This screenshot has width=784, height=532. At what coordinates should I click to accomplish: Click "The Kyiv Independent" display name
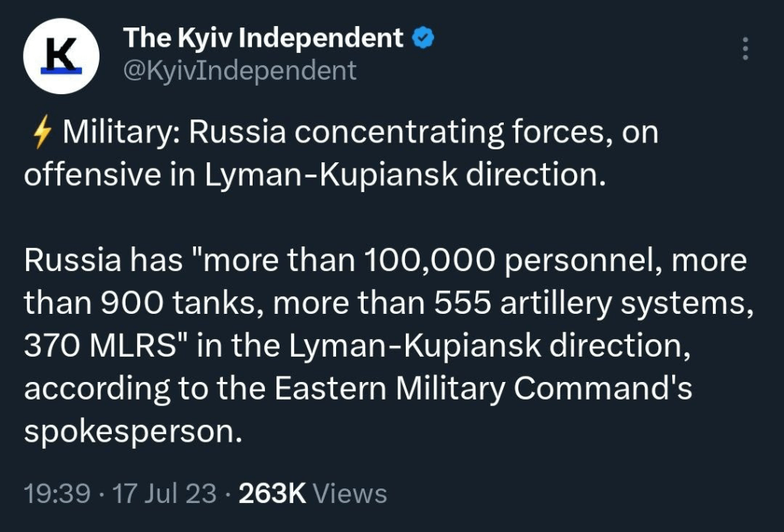(263, 37)
